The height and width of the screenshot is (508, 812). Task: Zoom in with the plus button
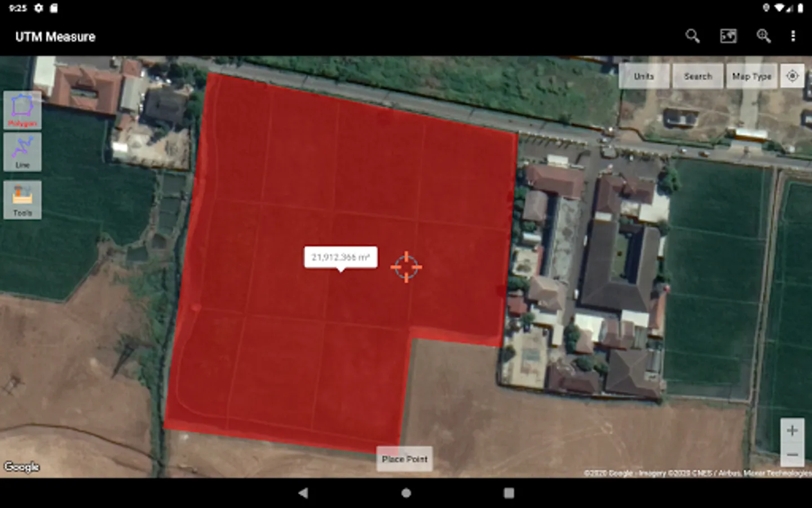tap(792, 431)
